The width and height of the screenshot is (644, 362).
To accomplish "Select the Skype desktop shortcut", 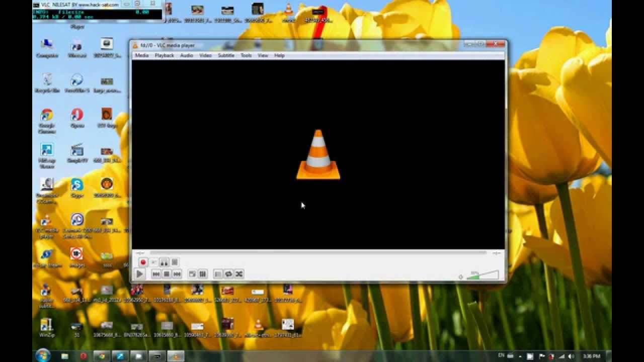I will [x=77, y=188].
